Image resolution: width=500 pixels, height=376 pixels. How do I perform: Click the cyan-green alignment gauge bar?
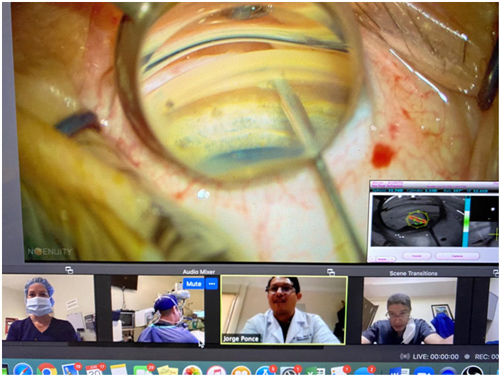[x=466, y=221]
